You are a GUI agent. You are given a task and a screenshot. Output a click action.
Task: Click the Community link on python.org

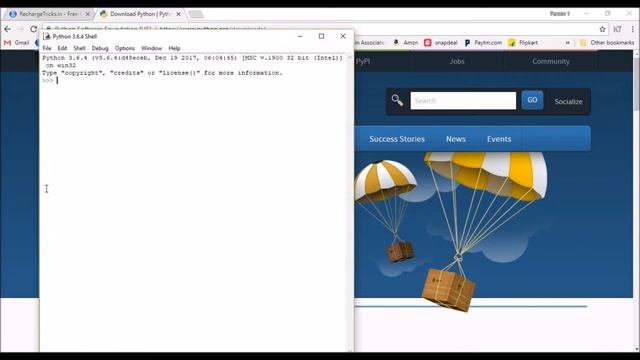click(x=551, y=61)
